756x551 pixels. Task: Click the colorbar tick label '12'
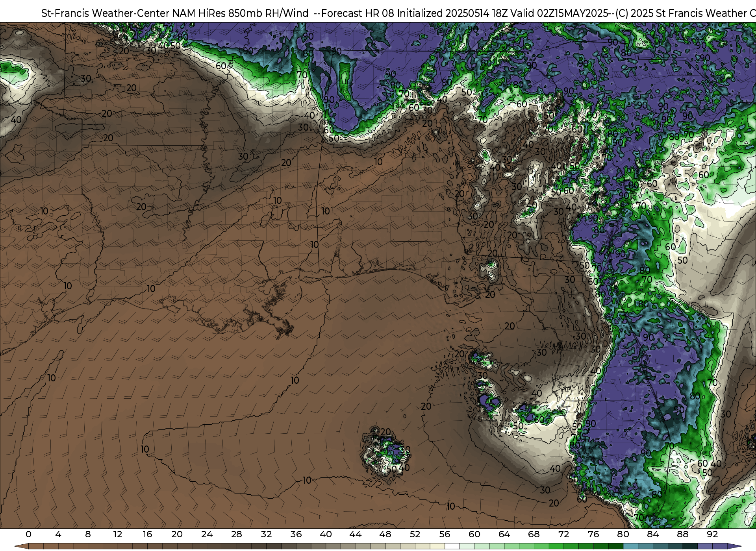pos(118,534)
